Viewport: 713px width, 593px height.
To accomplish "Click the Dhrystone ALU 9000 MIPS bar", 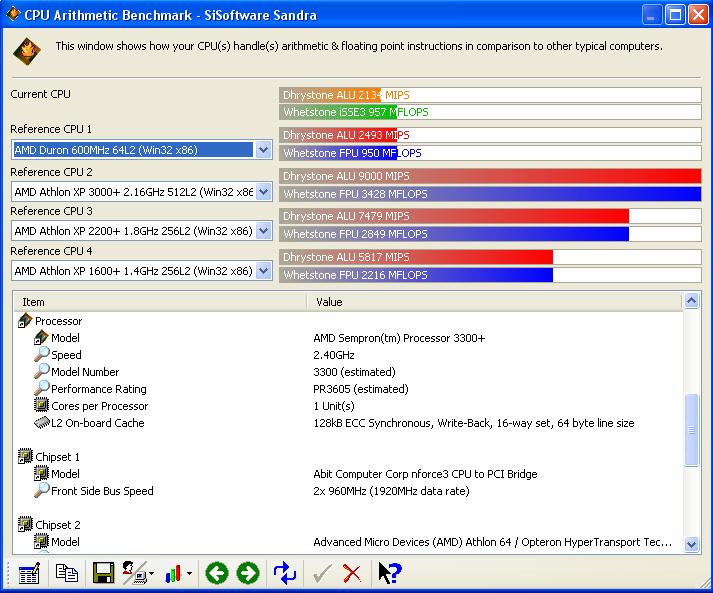I will tap(490, 176).
